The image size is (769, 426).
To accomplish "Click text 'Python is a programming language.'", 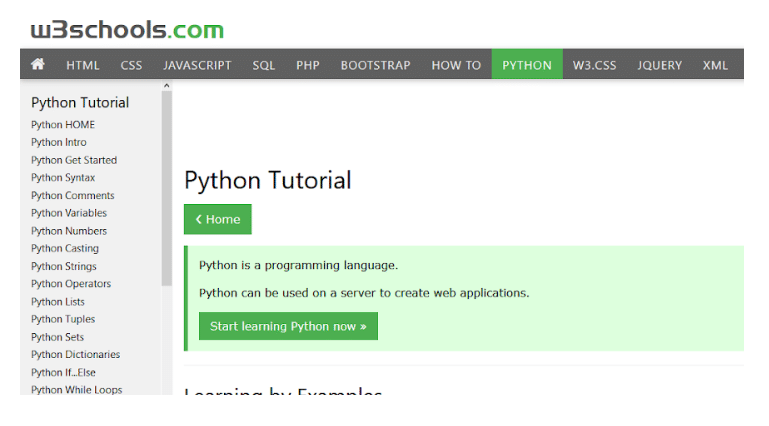I will pyautogui.click(x=299, y=265).
